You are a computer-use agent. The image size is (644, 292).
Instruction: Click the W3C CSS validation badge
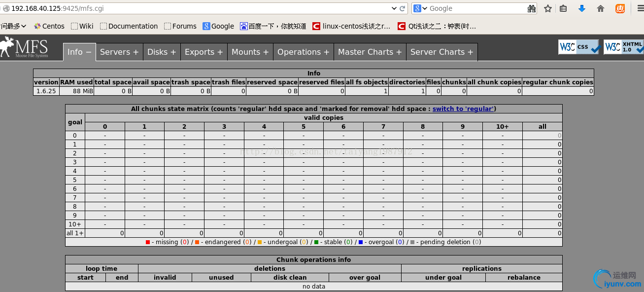coord(579,47)
